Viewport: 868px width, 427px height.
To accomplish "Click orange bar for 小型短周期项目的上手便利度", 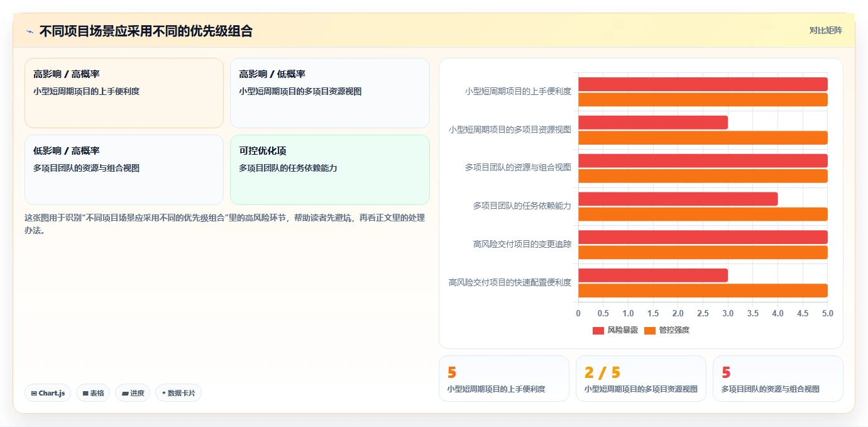I will click(703, 99).
